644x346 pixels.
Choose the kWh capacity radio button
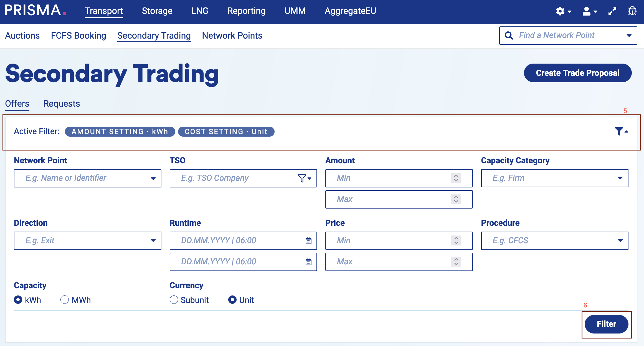pos(18,300)
